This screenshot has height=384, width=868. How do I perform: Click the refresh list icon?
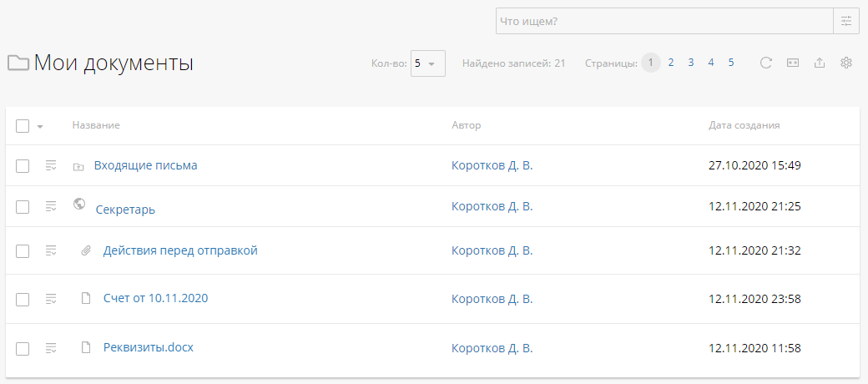point(765,63)
